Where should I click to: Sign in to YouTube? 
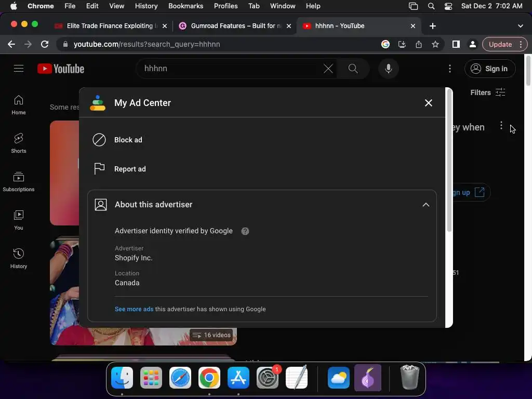490,69
